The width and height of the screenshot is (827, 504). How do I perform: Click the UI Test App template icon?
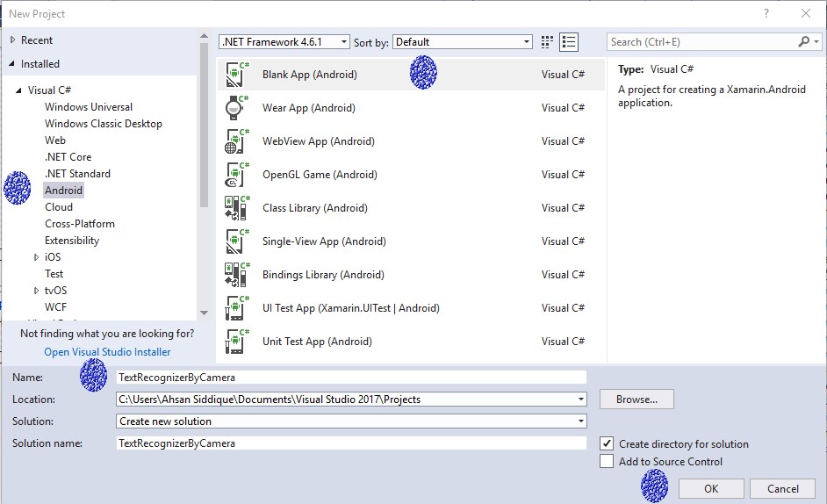[x=236, y=307]
